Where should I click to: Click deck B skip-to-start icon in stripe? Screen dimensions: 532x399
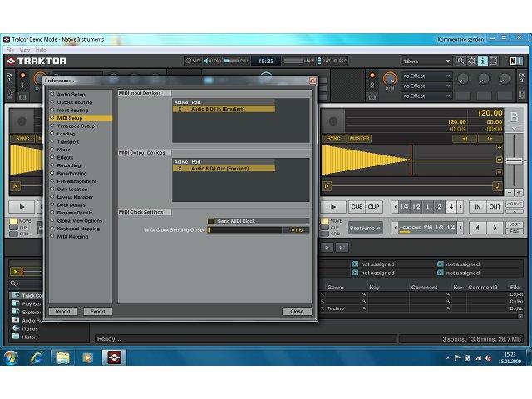(327, 186)
